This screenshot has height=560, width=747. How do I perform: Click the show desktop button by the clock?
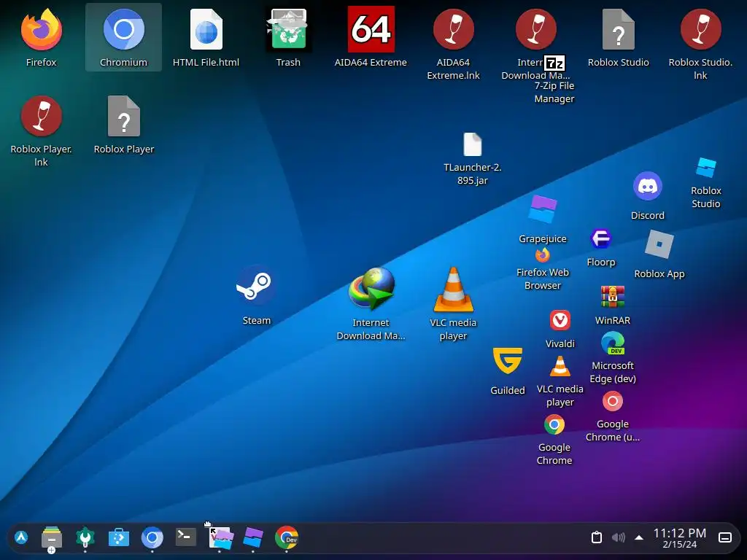point(725,537)
